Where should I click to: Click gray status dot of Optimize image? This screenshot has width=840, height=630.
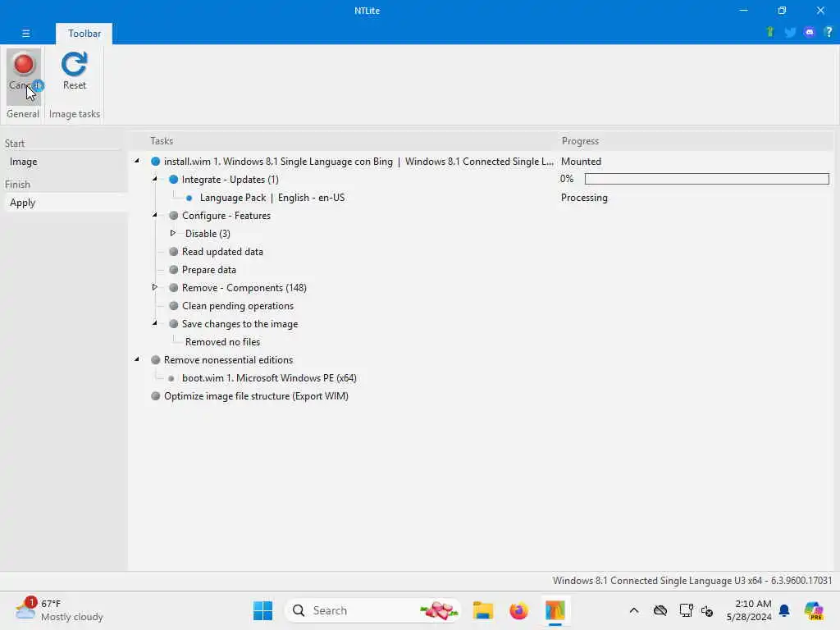tap(155, 396)
